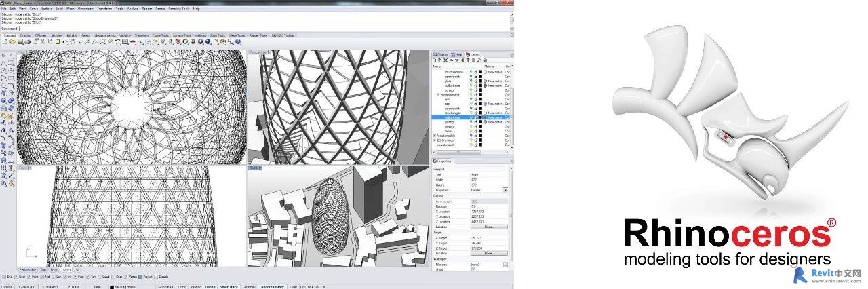Image resolution: width=868 pixels, height=289 pixels.
Task: Toggle the Mid osnap checkbox
Action: click(42, 277)
